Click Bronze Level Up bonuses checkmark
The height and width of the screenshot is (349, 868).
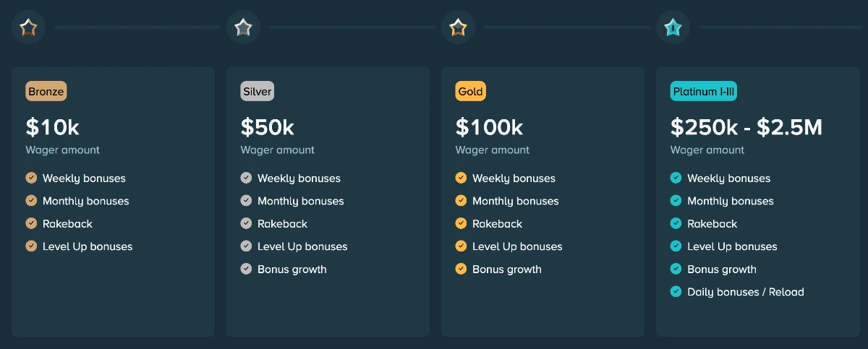31,246
